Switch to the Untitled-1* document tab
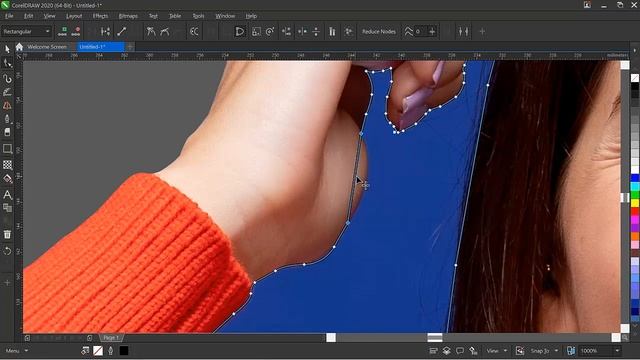The width and height of the screenshot is (640, 360). tap(100, 47)
